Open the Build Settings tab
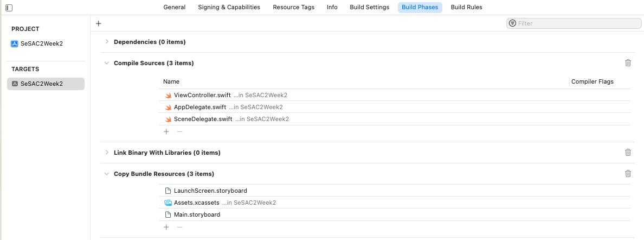 click(x=370, y=8)
